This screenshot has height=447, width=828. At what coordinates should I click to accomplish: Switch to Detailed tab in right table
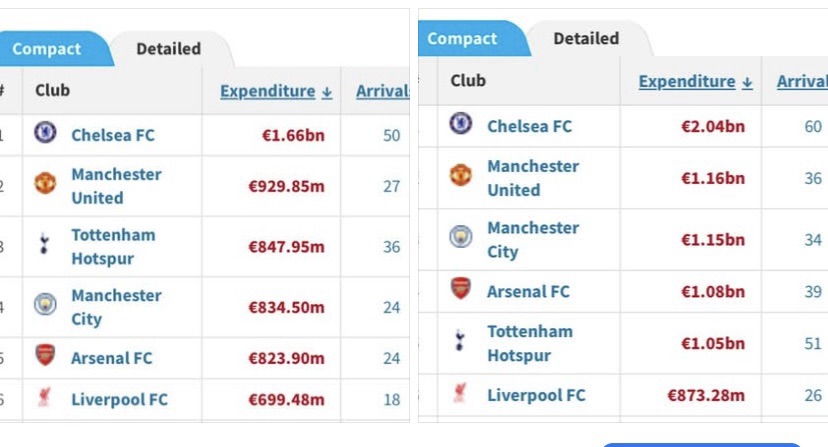click(x=586, y=38)
